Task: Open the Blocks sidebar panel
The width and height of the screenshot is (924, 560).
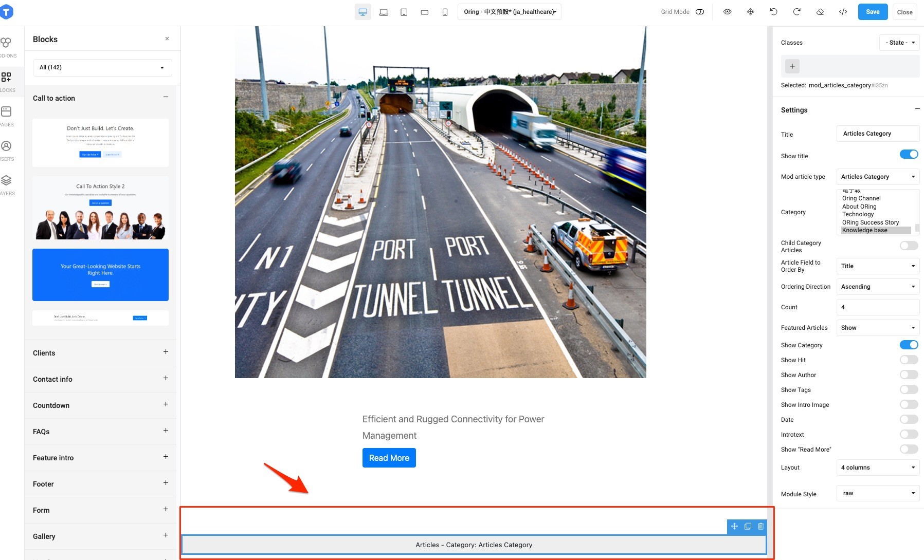Action: click(7, 81)
